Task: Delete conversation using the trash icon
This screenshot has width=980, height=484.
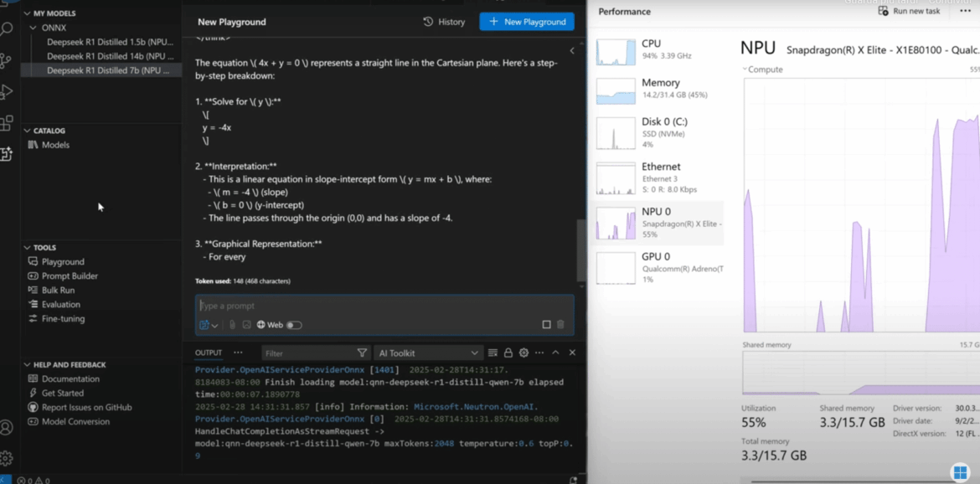Action: click(560, 325)
